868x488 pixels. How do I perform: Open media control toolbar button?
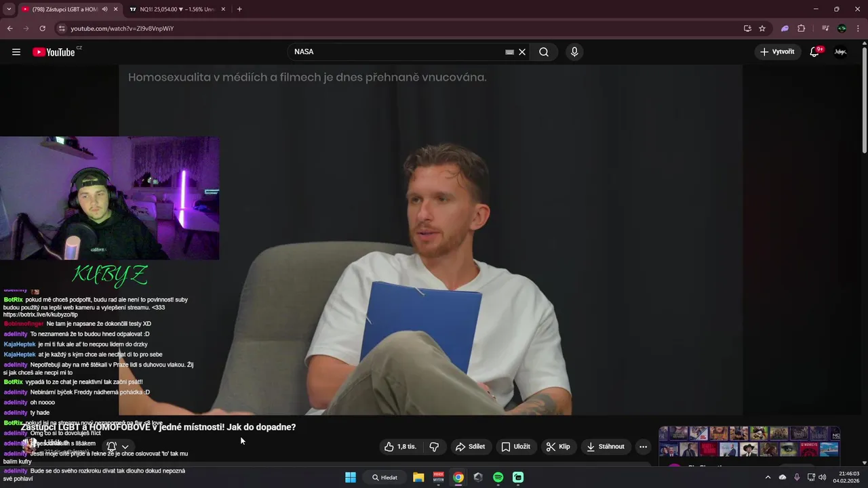pyautogui.click(x=825, y=28)
